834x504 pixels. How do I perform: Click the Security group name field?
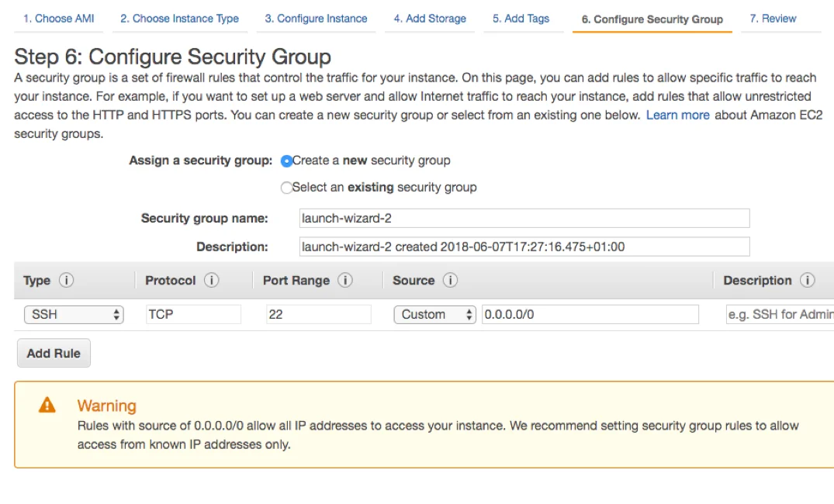tap(524, 219)
